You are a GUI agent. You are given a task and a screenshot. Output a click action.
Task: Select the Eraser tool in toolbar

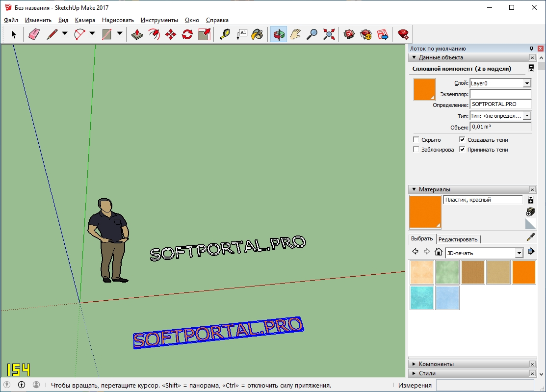(33, 34)
